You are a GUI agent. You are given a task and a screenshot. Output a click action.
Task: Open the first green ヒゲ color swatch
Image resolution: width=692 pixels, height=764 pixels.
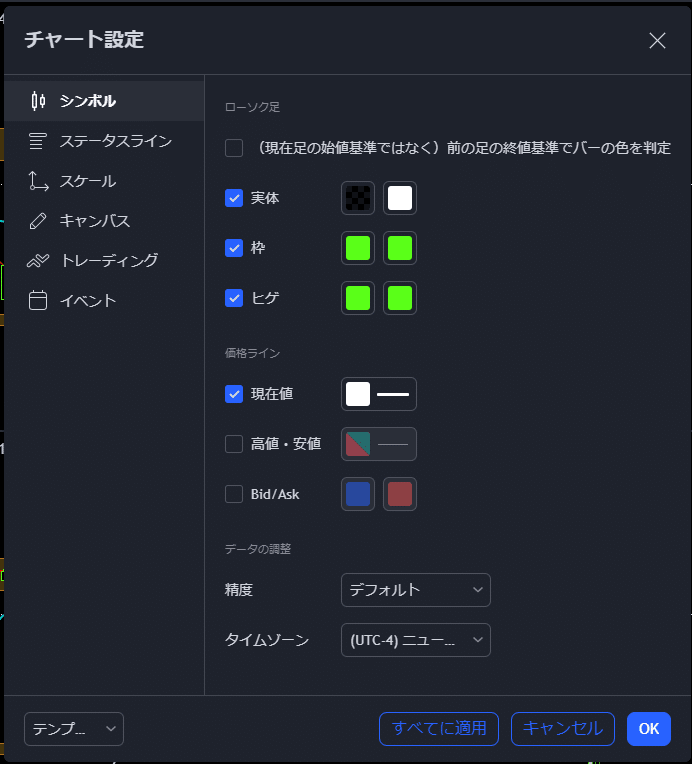coord(358,298)
